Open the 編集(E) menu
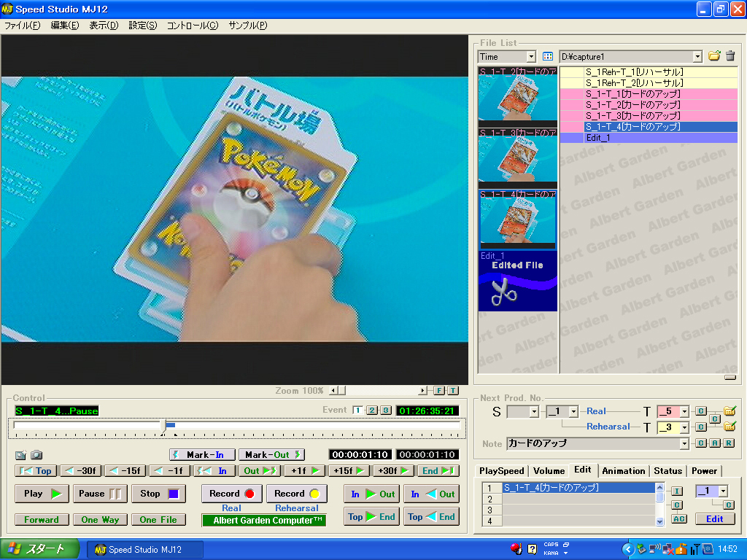Viewport: 747px width, 560px height. (x=65, y=26)
